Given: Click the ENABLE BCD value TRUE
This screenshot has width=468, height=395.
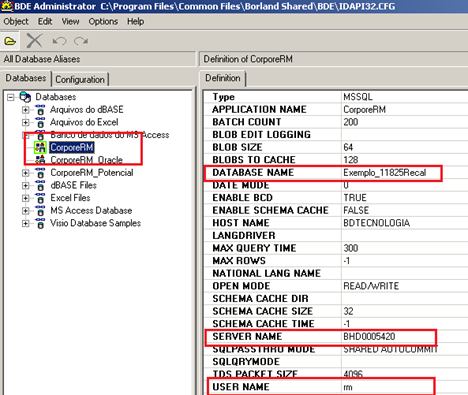Looking at the screenshot, I should point(355,198).
